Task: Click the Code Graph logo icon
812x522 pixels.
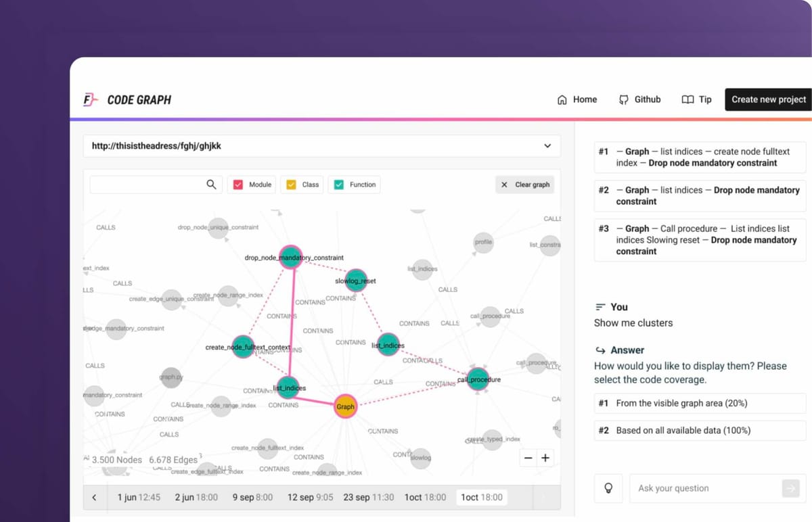Action: click(x=91, y=100)
